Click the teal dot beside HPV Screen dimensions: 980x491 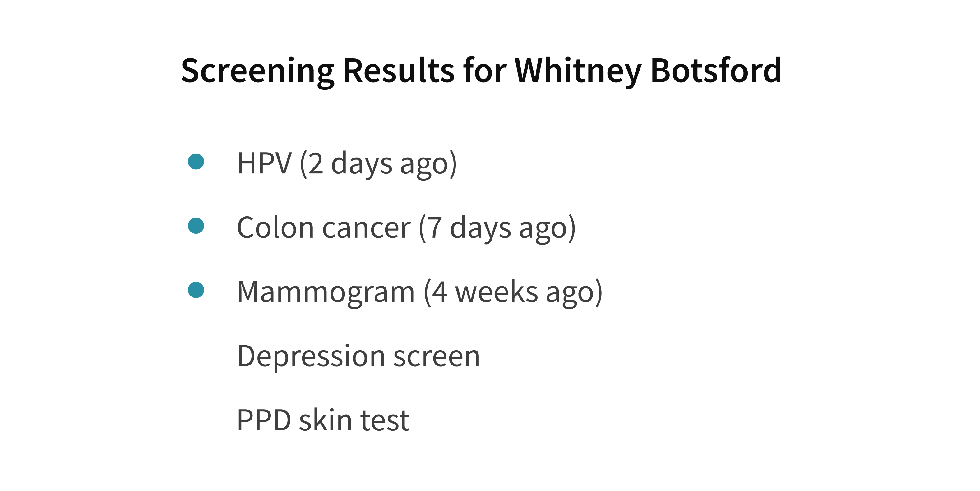(196, 161)
